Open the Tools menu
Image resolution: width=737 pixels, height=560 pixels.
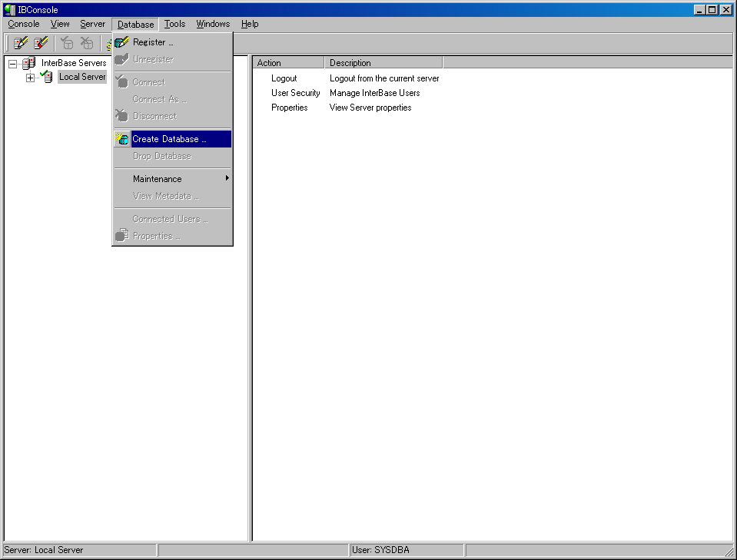[174, 24]
